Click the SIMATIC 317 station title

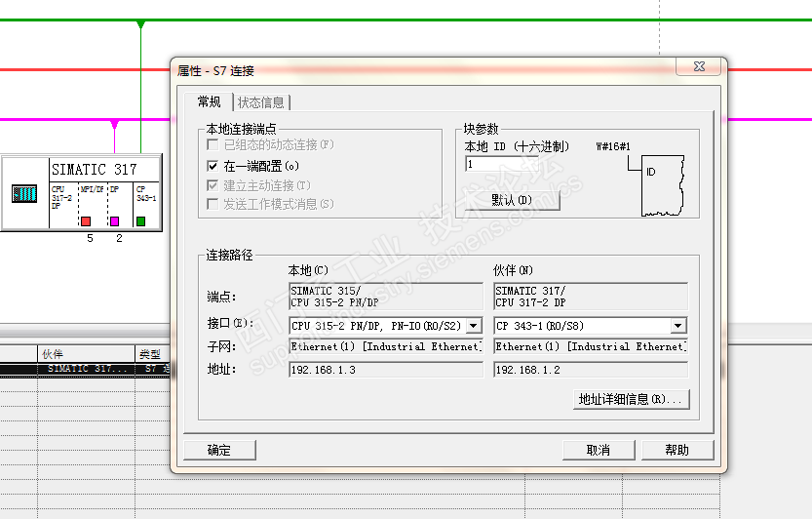[x=95, y=170]
